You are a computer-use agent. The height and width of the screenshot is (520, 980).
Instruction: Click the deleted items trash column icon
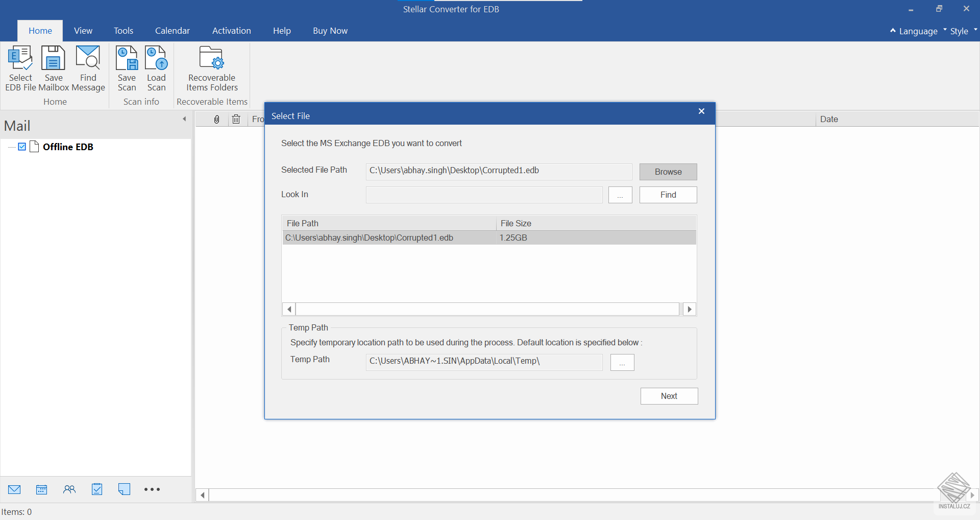click(236, 119)
